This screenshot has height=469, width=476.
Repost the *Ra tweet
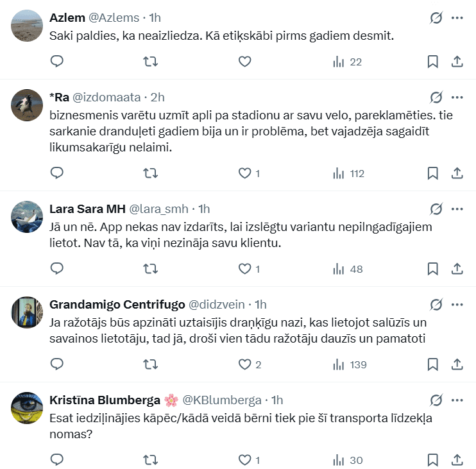click(150, 173)
